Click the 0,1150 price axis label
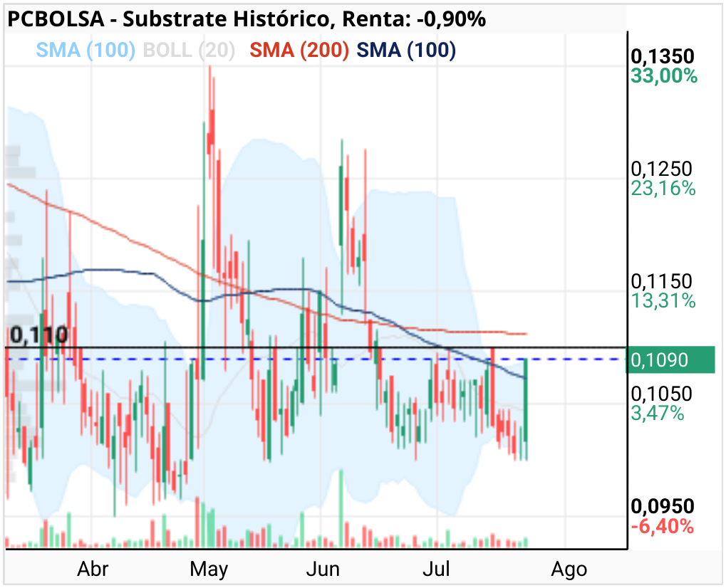Screen dimensions: 726x588 click(x=662, y=281)
